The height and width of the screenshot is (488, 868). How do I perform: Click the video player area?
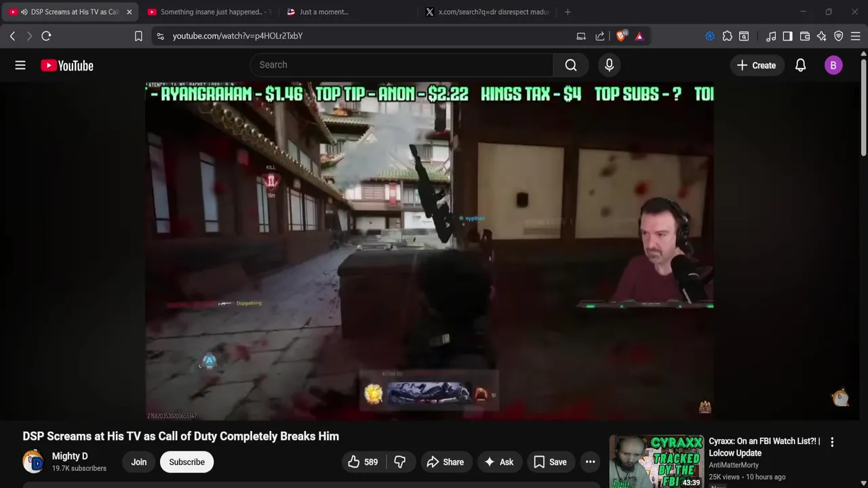pyautogui.click(x=429, y=251)
